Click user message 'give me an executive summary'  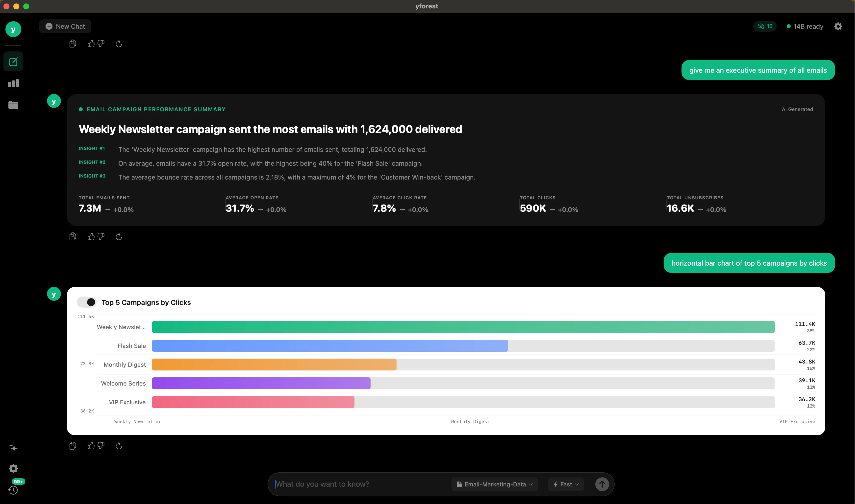(758, 70)
